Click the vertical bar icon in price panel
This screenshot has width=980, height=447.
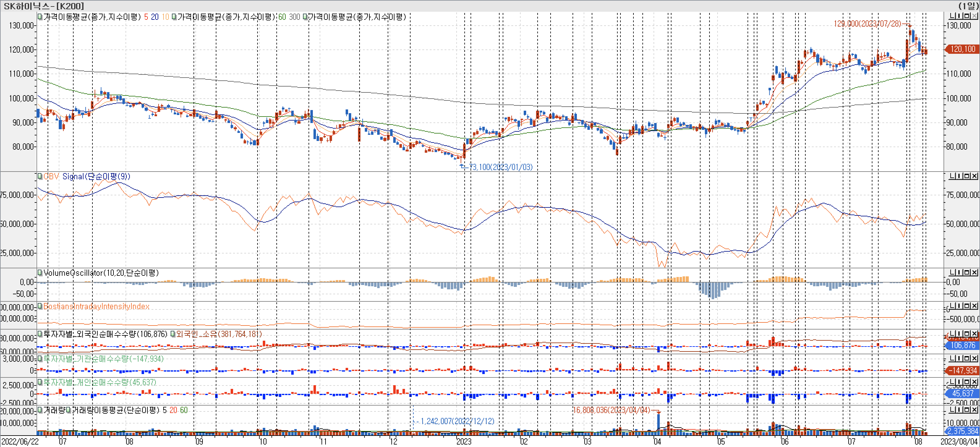pyautogui.click(x=960, y=16)
